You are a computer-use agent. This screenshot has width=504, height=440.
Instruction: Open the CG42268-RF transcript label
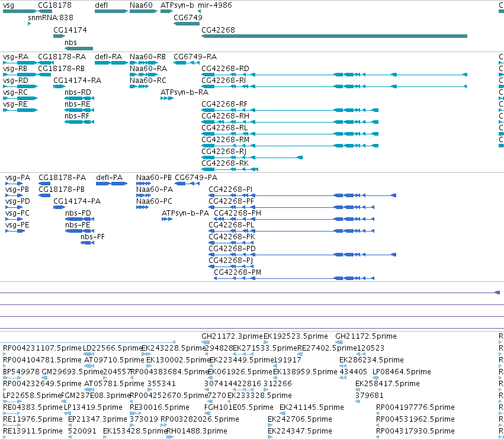click(224, 104)
